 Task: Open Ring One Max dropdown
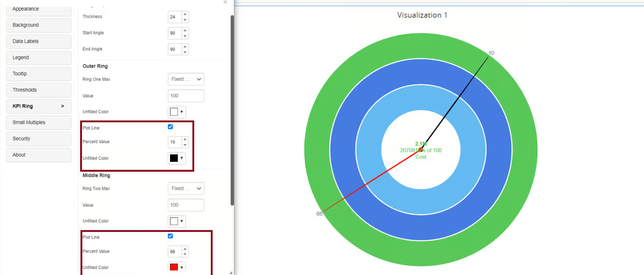(186, 79)
